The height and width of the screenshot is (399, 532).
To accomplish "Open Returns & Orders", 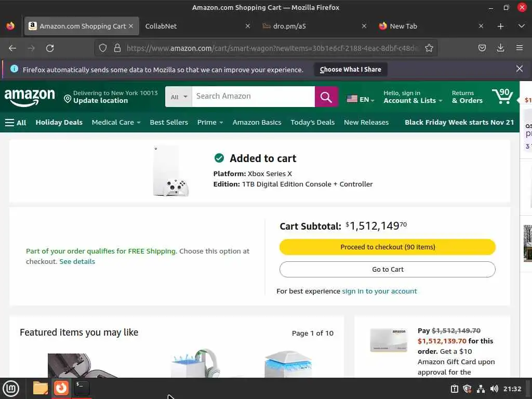I will pyautogui.click(x=467, y=97).
